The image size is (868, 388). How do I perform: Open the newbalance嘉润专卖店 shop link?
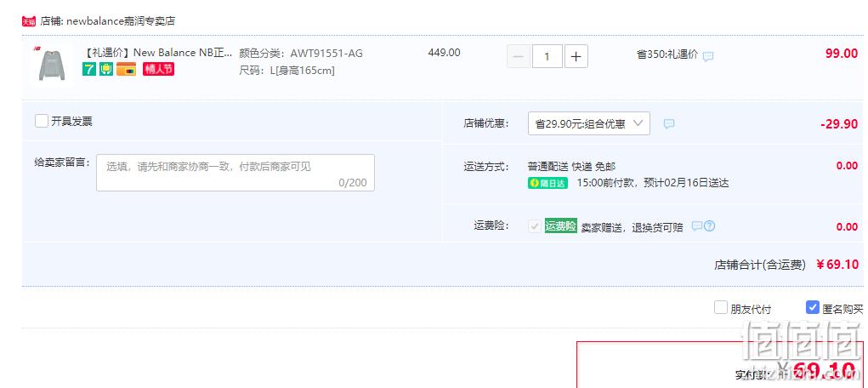coord(121,21)
